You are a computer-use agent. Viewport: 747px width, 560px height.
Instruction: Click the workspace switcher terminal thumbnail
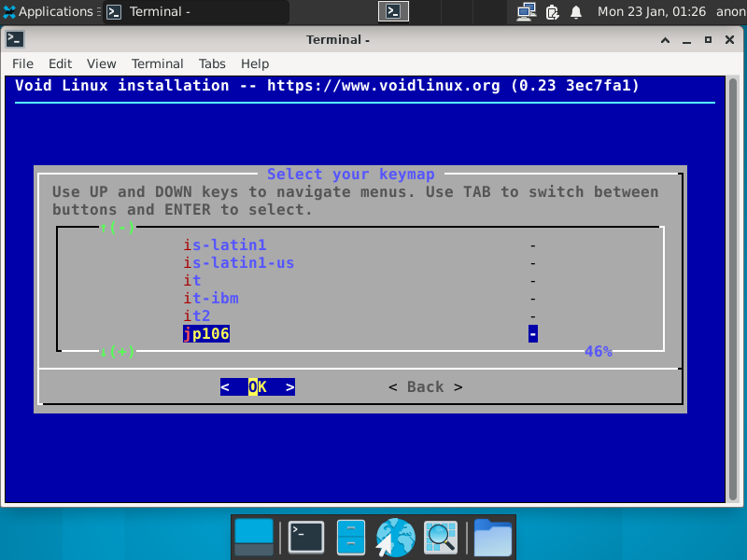393,11
